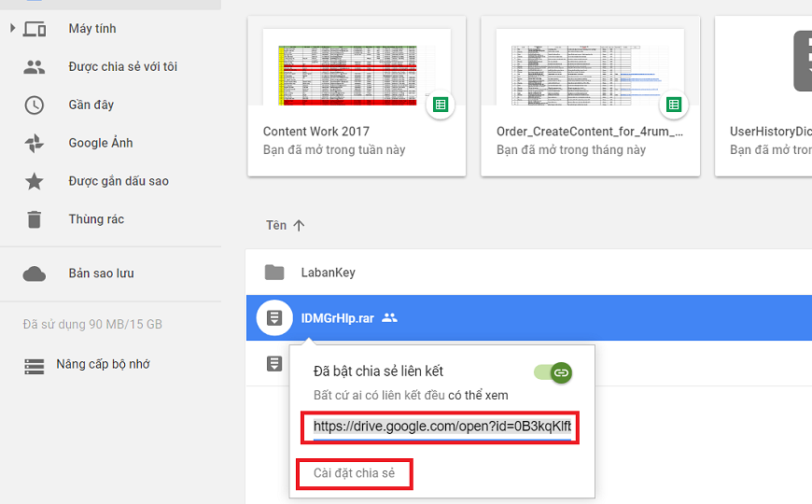This screenshot has width=812, height=504.
Task: Click shared people icon beside IDMGrHlp.rar
Action: [x=389, y=318]
